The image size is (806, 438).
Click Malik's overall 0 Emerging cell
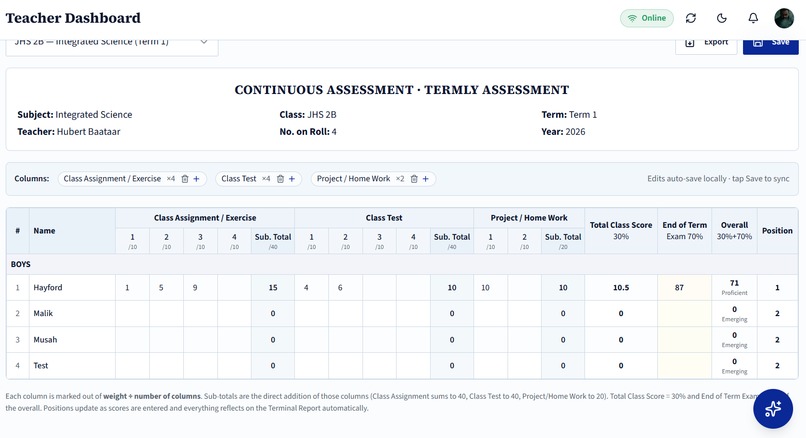click(x=734, y=313)
